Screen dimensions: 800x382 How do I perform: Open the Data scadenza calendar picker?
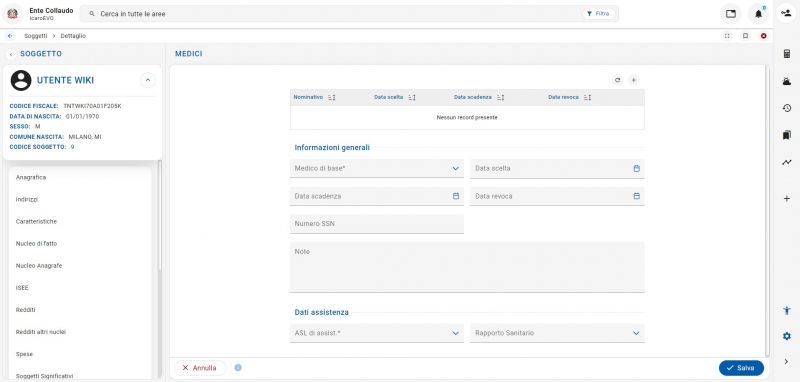pyautogui.click(x=456, y=196)
